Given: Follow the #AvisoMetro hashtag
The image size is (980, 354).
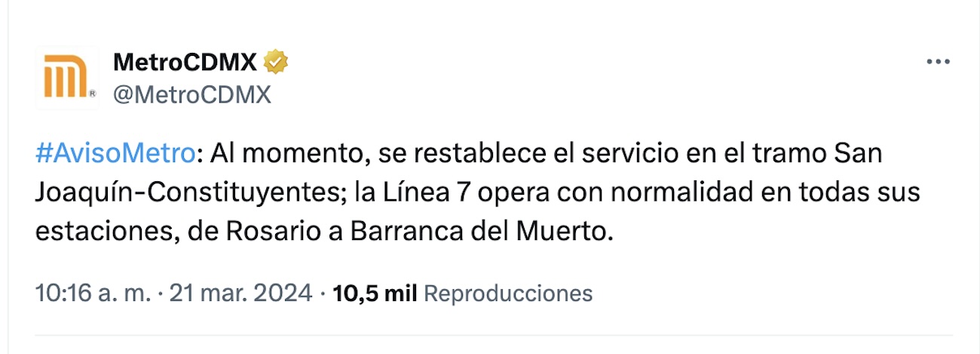Looking at the screenshot, I should click(x=115, y=154).
